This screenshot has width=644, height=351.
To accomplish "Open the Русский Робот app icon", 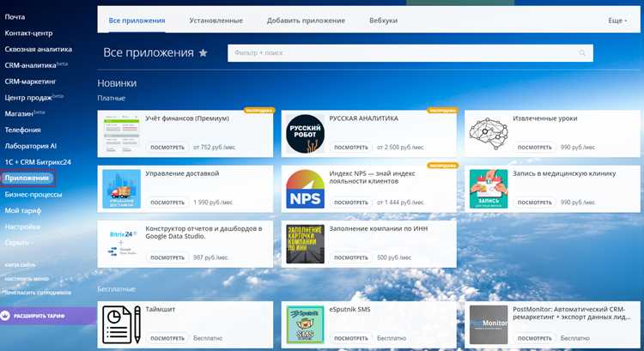I will 305,134.
